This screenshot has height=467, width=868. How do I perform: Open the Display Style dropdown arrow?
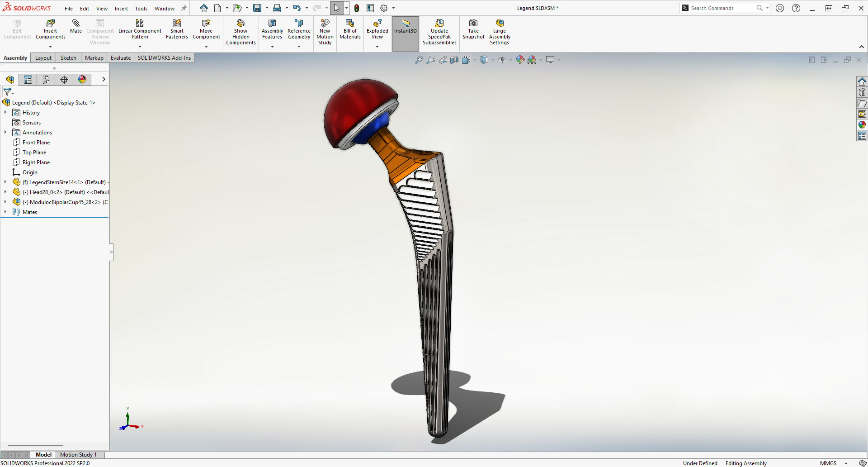[x=493, y=59]
